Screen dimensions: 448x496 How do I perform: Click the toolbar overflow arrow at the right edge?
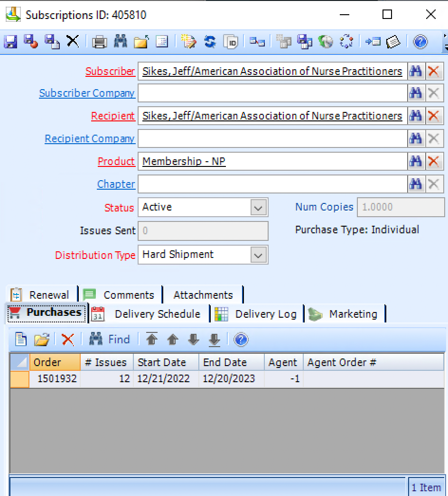click(445, 45)
